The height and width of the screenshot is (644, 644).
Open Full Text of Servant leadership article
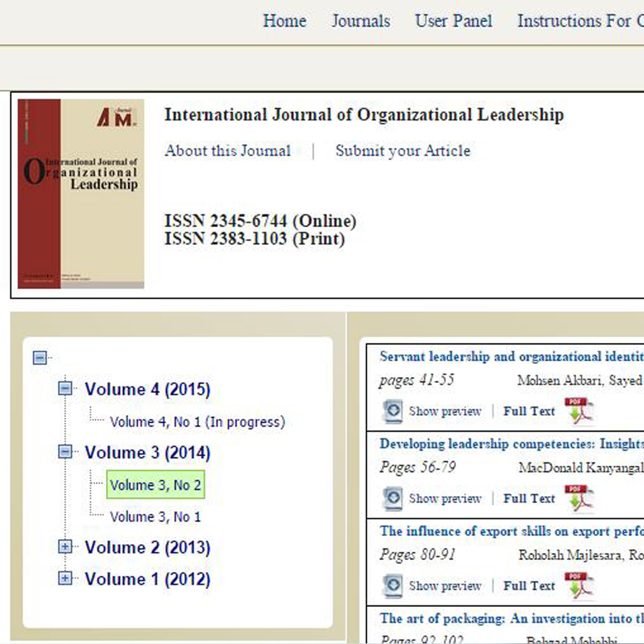pyautogui.click(x=529, y=411)
